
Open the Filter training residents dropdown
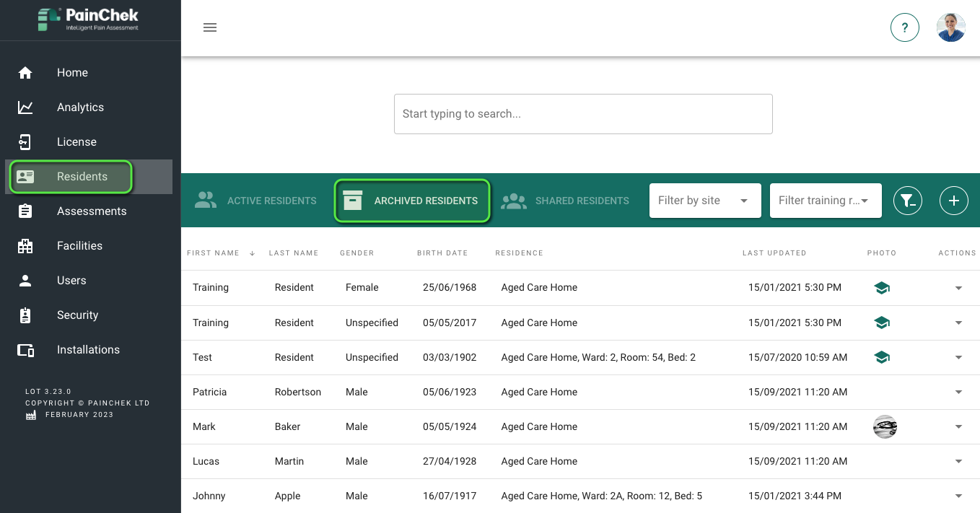click(826, 201)
